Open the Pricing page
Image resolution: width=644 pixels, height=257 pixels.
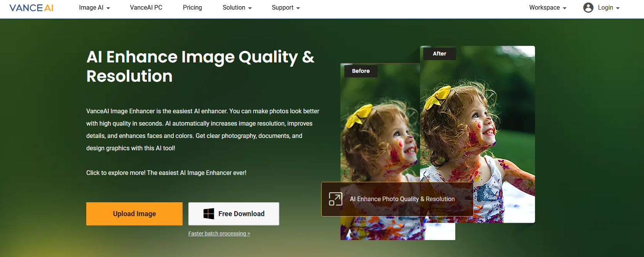(192, 8)
